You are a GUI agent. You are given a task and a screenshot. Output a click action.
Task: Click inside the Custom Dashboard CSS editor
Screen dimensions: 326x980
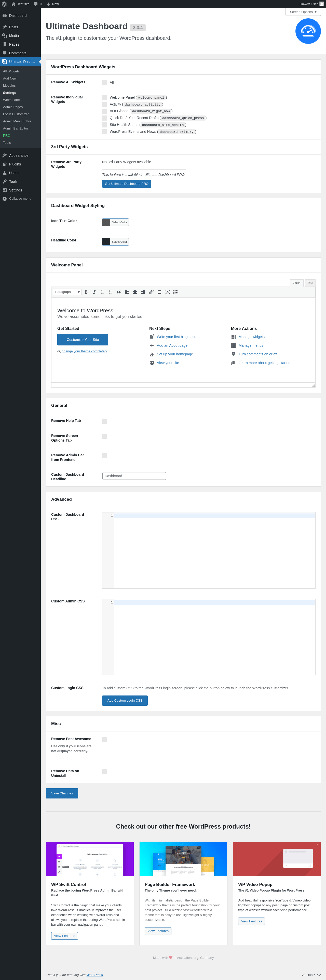[x=209, y=550]
